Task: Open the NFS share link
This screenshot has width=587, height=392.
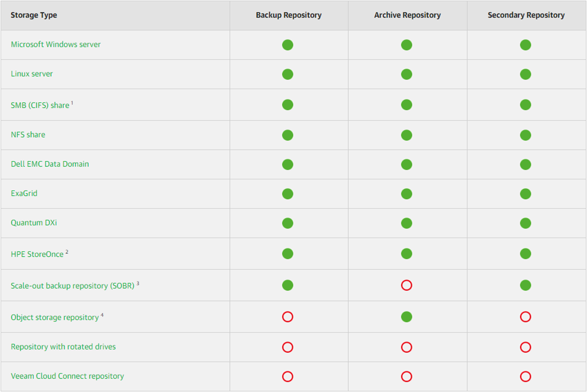Action: pos(28,135)
